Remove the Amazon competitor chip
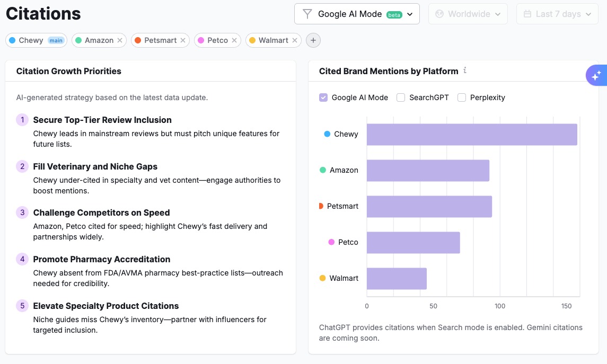 point(120,40)
